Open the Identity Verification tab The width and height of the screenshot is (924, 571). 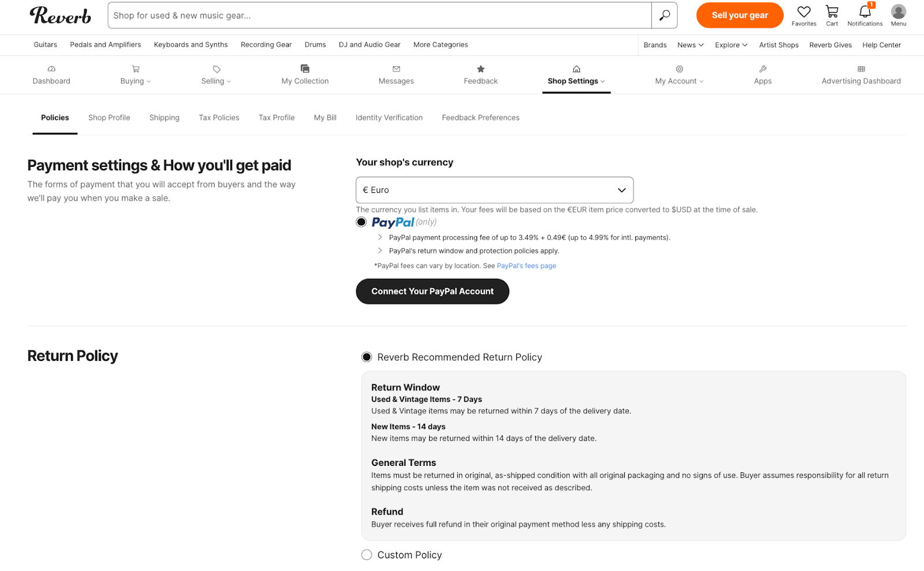tap(389, 117)
